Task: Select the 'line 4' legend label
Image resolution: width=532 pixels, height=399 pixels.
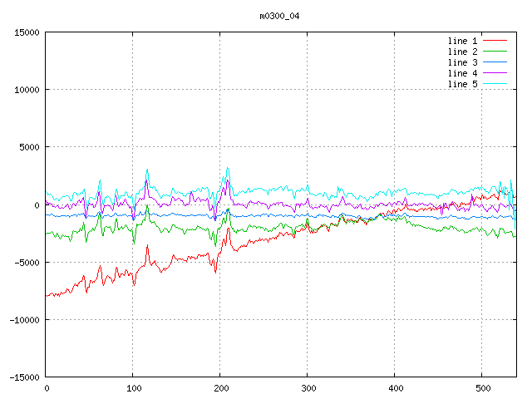Action: coord(462,73)
